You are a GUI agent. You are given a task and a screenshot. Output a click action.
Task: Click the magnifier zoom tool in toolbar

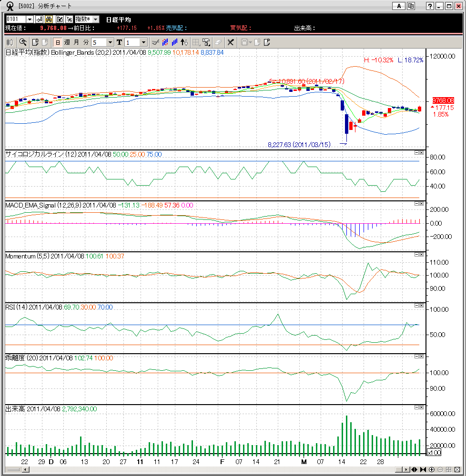click(x=22, y=42)
